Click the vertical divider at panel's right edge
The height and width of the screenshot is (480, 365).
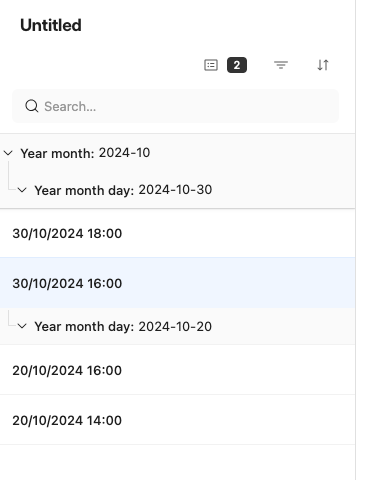355,240
